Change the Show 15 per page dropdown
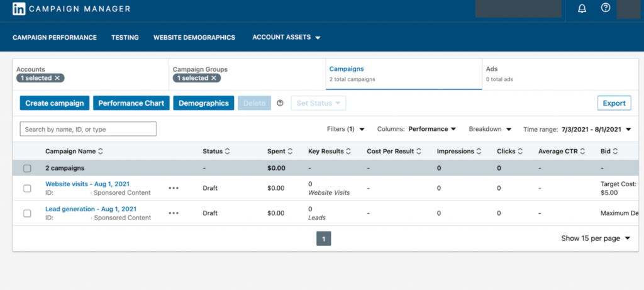The image size is (644, 290). point(596,238)
